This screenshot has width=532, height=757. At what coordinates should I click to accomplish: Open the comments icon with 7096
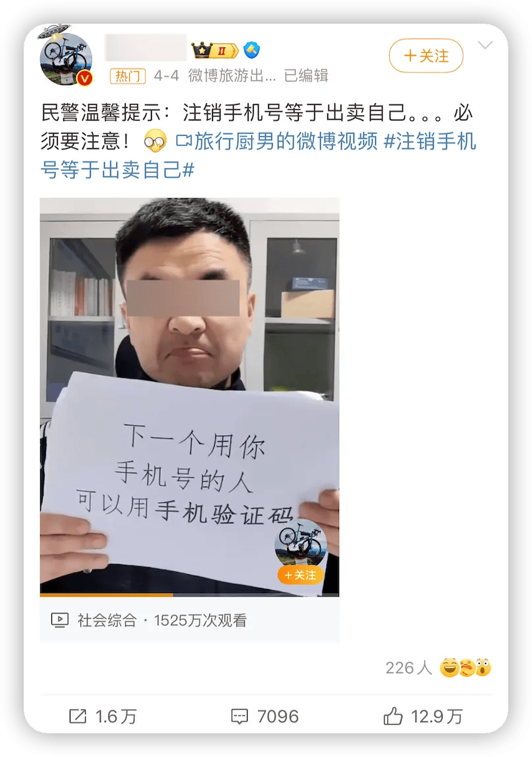(265, 716)
